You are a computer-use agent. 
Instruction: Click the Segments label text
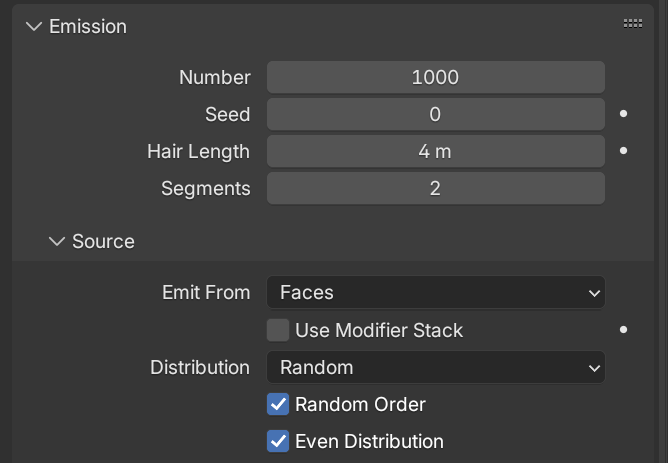[206, 189]
